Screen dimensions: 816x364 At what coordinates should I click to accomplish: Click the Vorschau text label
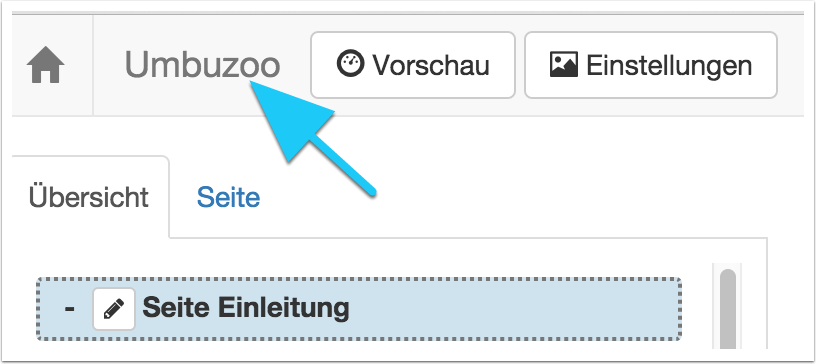[430, 65]
